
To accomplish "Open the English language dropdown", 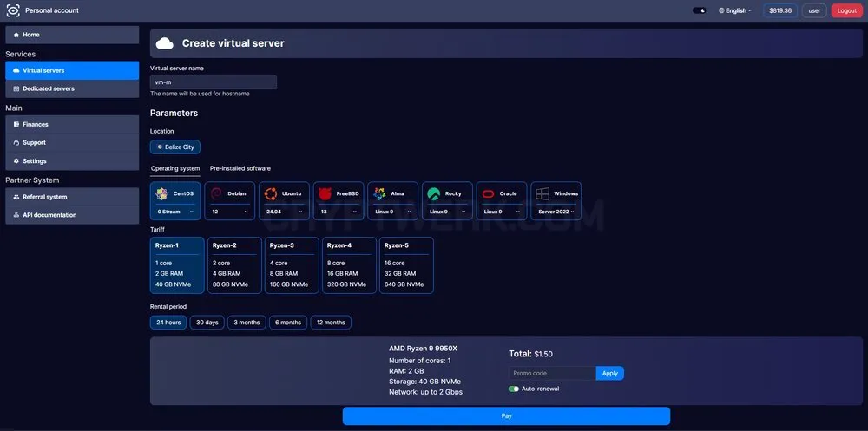I will point(735,10).
